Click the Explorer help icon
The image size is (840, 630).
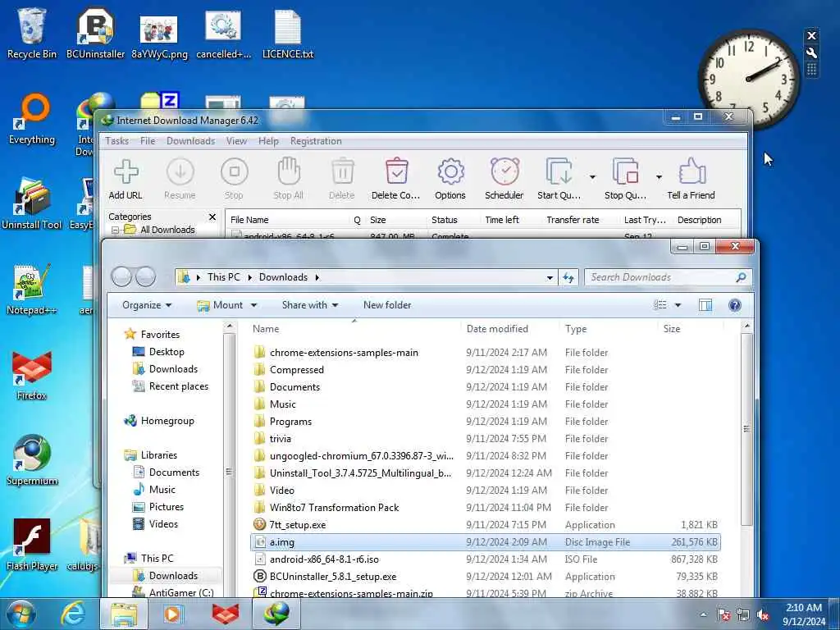point(735,305)
